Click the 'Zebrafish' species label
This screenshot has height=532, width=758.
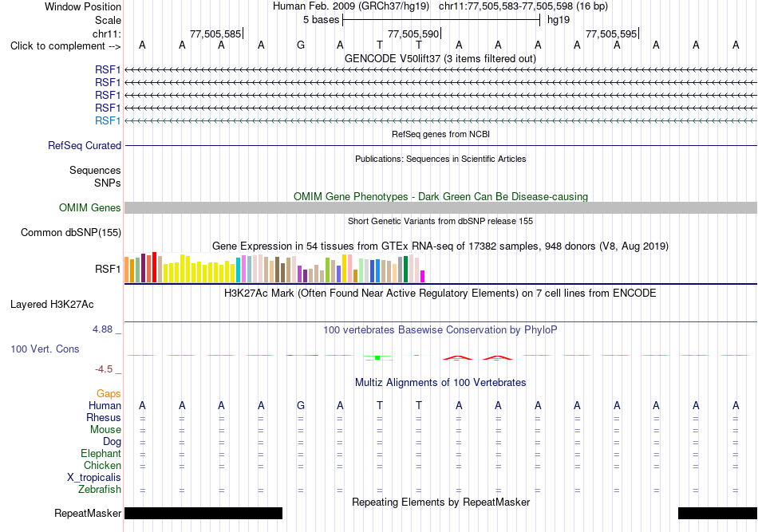(x=100, y=490)
